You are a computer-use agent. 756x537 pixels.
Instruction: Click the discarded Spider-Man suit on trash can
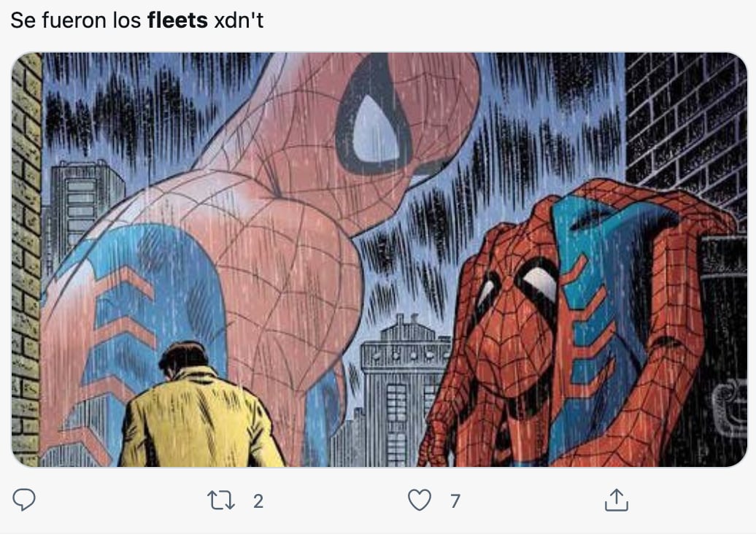tap(576, 321)
